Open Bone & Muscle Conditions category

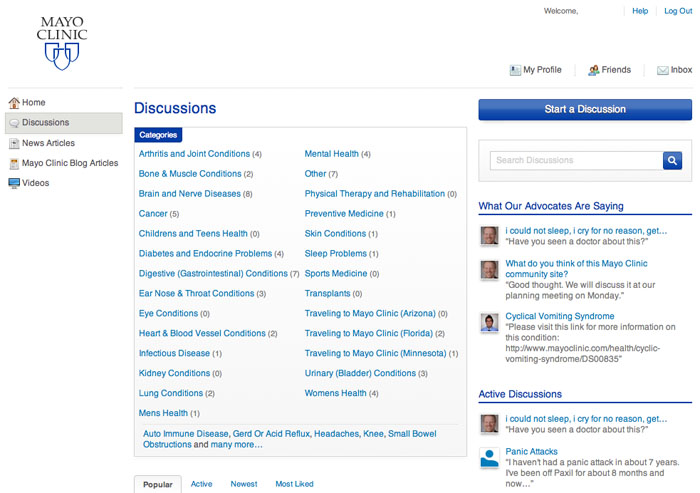[190, 174]
